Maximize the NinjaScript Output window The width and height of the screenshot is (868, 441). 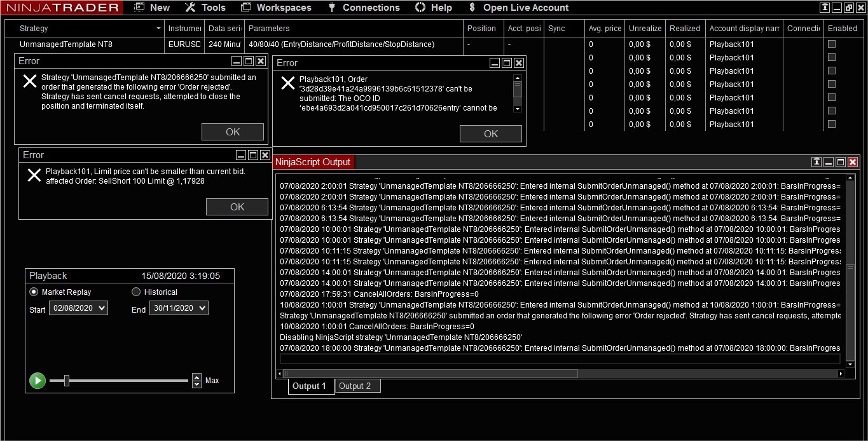pyautogui.click(x=841, y=162)
